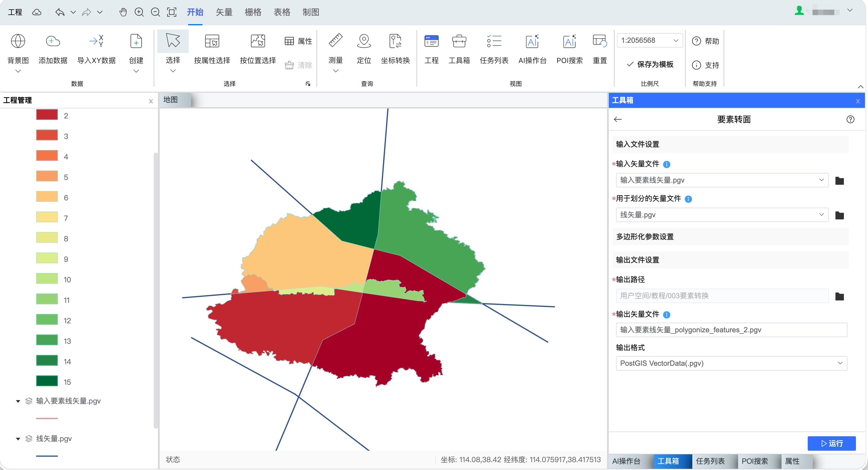Open Help (帮助)
This screenshot has width=868, height=470.
point(705,41)
